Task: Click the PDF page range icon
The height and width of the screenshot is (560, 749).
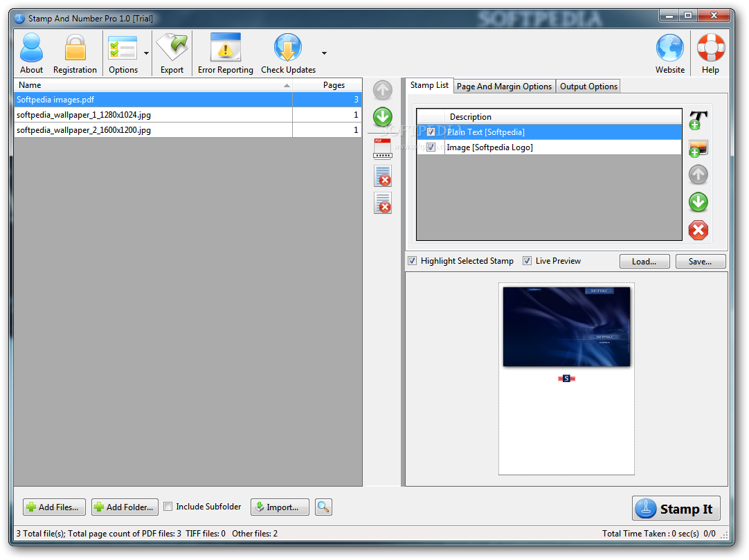Action: 383,148
